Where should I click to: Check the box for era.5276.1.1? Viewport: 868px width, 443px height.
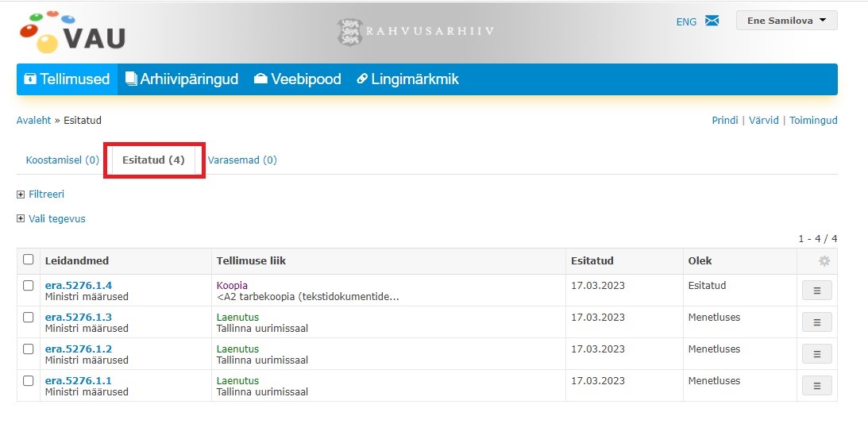[29, 381]
